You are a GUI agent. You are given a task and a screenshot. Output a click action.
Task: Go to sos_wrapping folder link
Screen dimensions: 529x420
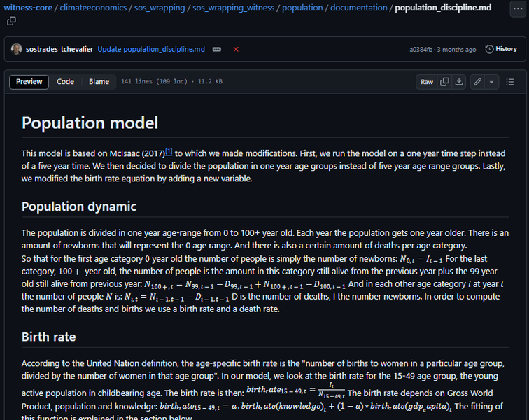click(x=160, y=8)
